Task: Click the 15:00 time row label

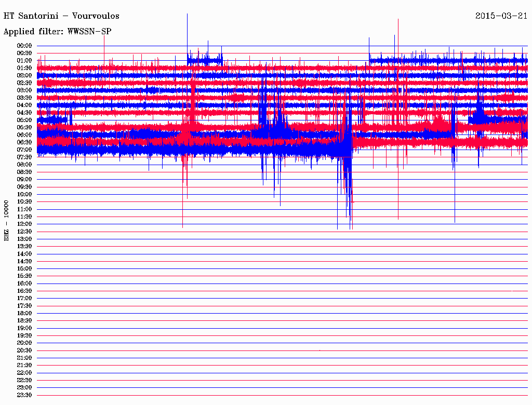Action: pos(24,268)
